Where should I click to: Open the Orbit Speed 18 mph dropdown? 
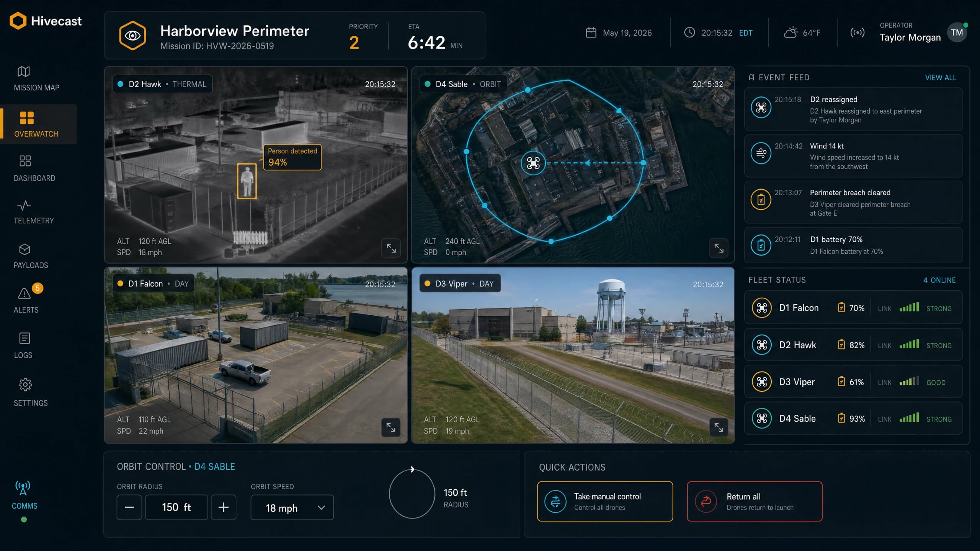tap(292, 507)
